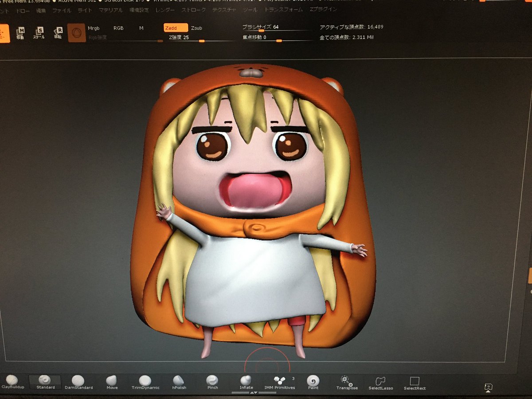532x399 pixels.
Task: Activate the Rotate (回転) transform mode
Action: pos(58,33)
